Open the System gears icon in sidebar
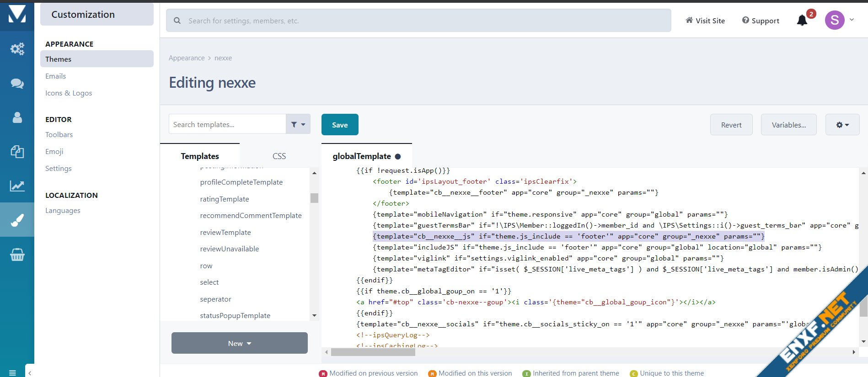Screen dimensions: 868x377 (x=17, y=49)
